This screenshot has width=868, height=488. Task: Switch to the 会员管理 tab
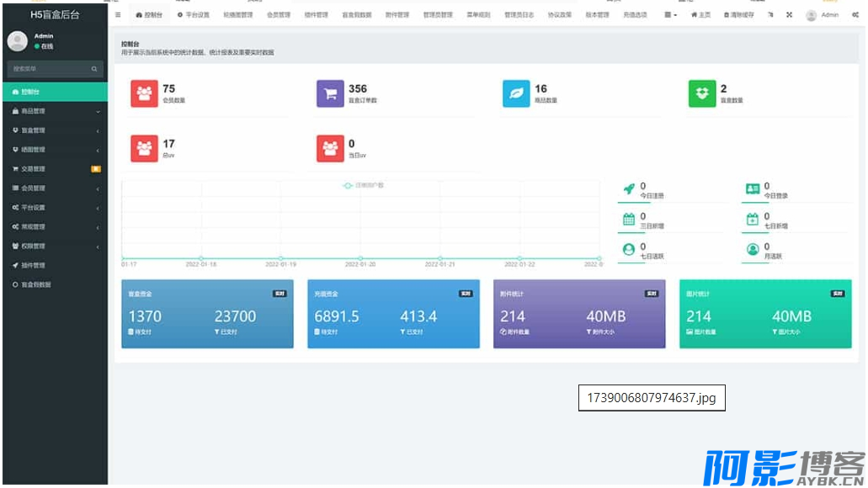coord(278,15)
